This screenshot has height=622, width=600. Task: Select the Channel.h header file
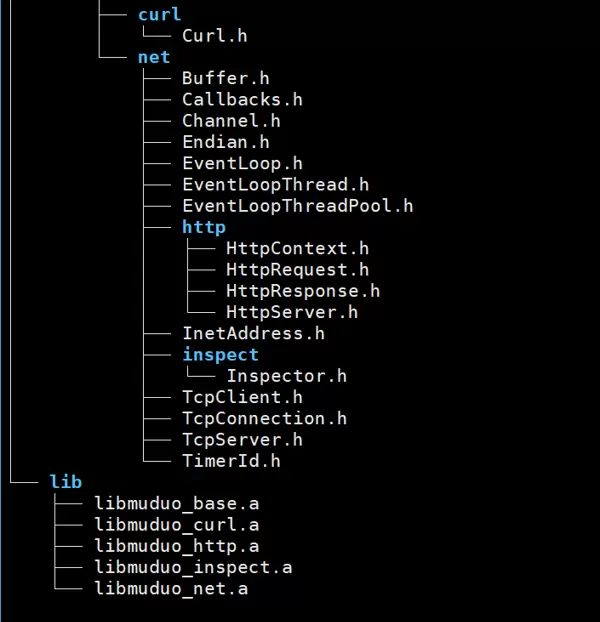click(231, 120)
